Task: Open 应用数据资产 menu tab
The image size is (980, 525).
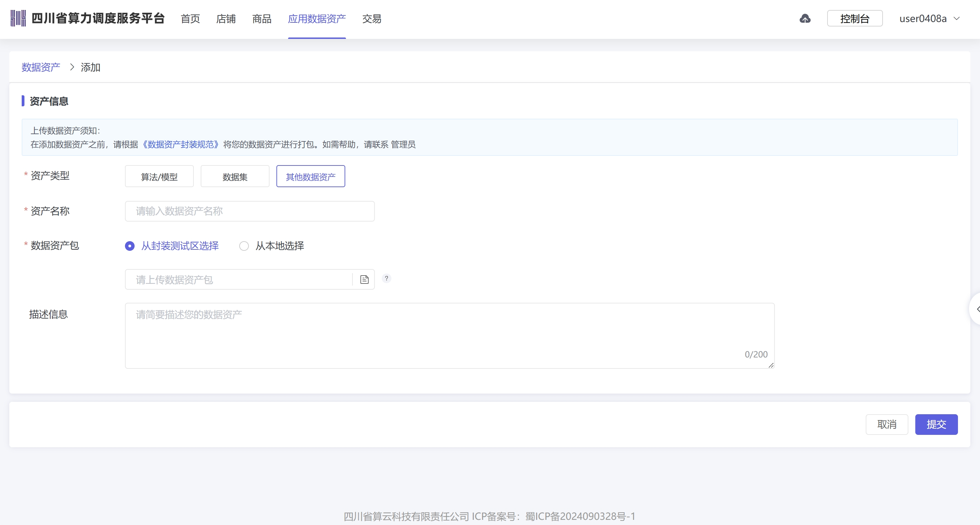Action: point(317,19)
